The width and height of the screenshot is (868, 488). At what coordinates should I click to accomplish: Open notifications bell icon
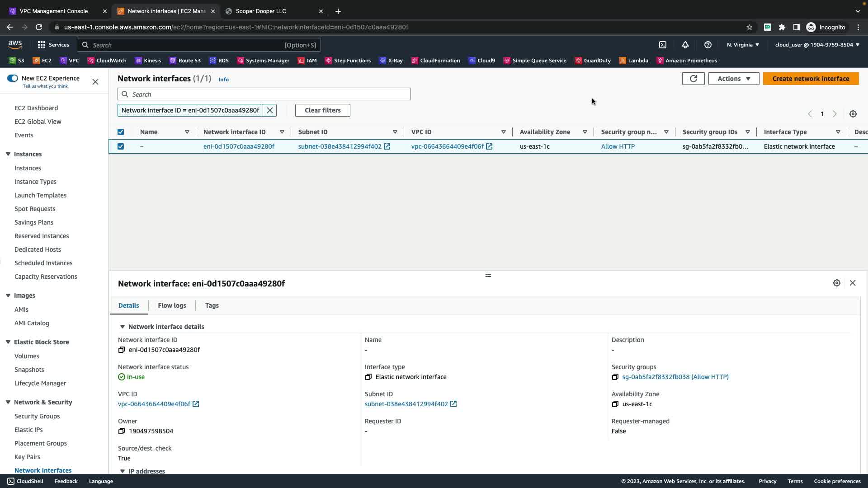point(685,45)
